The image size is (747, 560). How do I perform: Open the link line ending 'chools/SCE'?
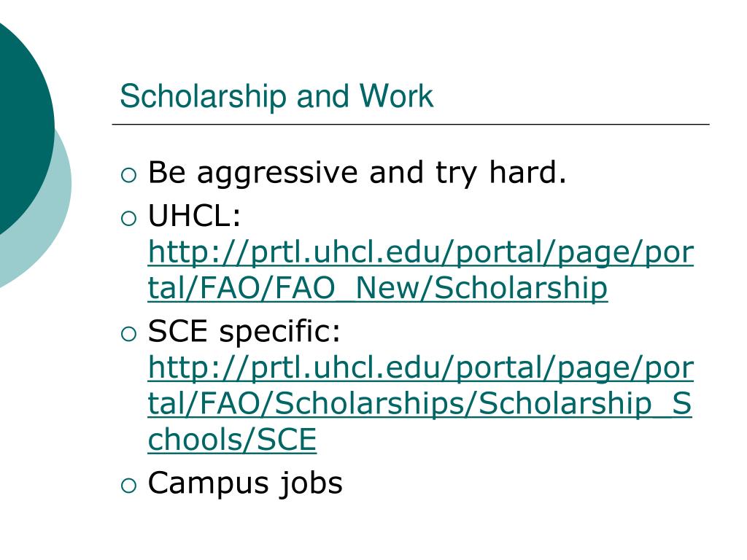(x=232, y=439)
